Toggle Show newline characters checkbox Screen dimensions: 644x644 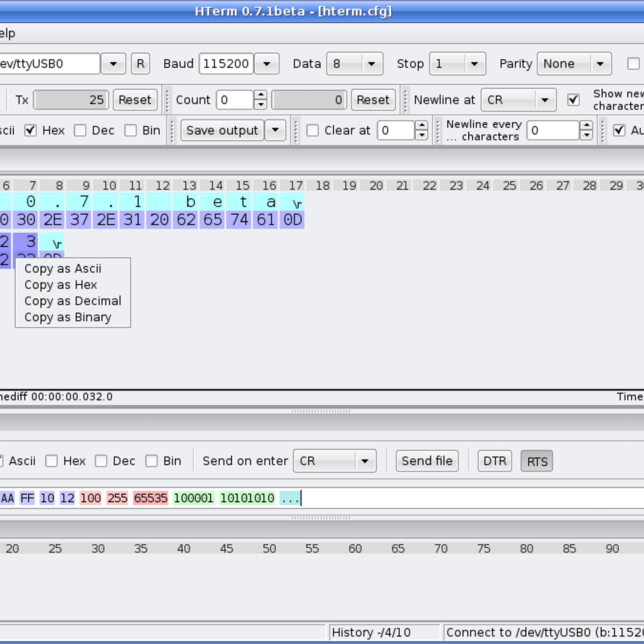click(x=573, y=99)
